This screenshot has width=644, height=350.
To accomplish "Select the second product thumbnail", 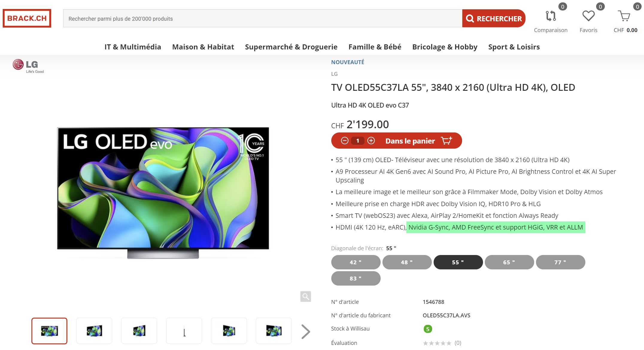I will pyautogui.click(x=94, y=331).
